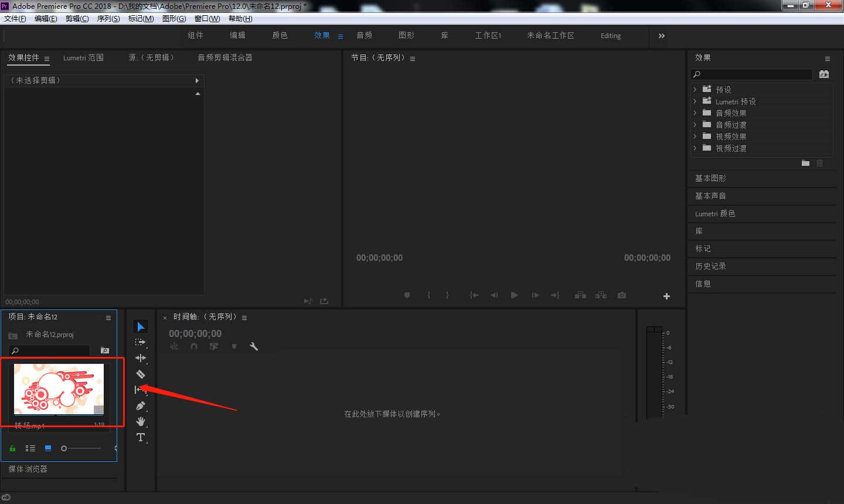The width and height of the screenshot is (844, 504).
Task: Open 效果 panel hamburger menu
Action: tap(828, 59)
